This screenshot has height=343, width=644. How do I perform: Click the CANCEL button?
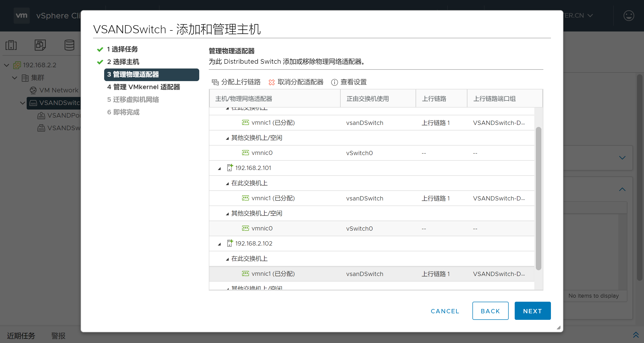pos(445,311)
